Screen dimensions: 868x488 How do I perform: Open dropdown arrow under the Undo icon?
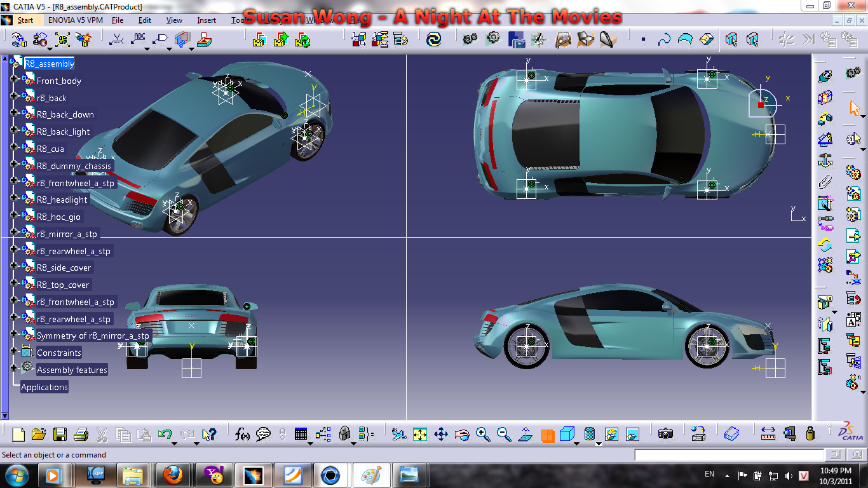point(175,443)
